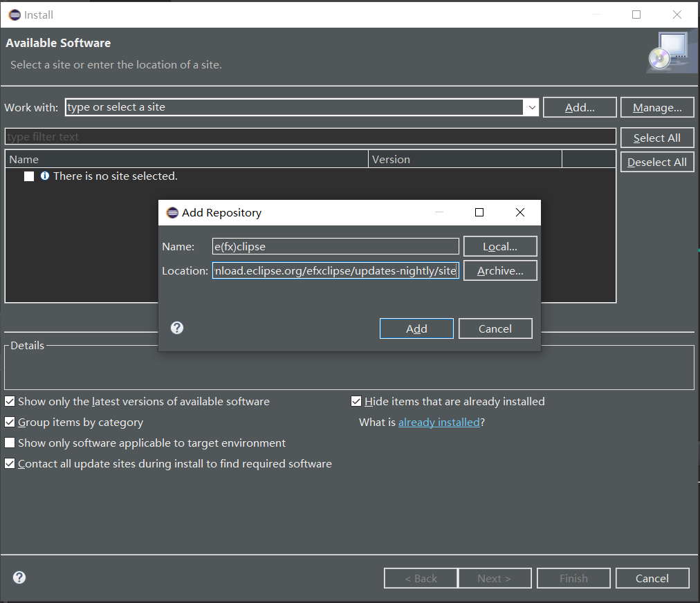Open the already installed link
700x603 pixels.
click(439, 422)
